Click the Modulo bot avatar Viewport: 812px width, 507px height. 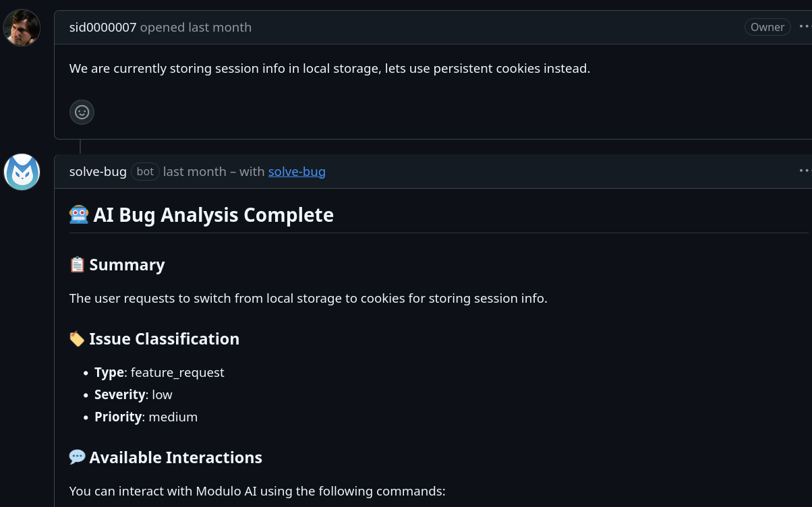(x=22, y=172)
